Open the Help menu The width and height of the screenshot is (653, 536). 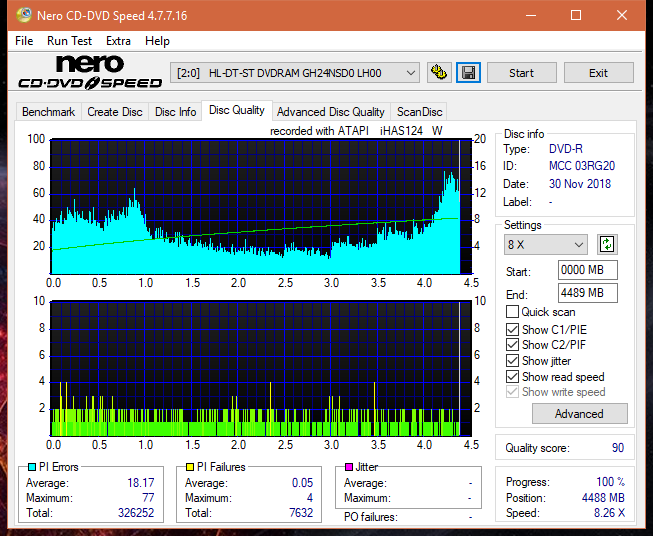point(157,41)
